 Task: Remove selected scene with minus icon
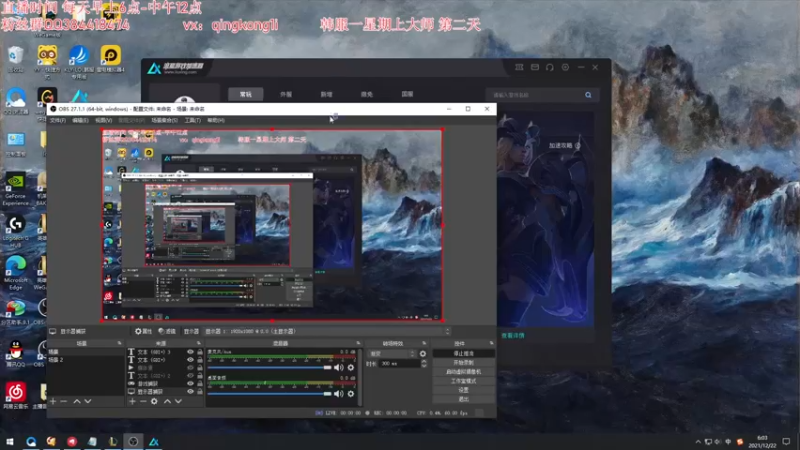pyautogui.click(x=64, y=401)
